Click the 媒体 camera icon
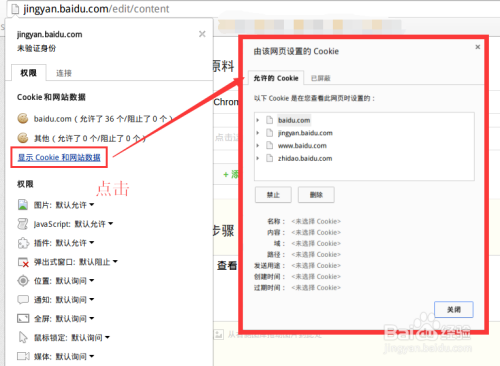This screenshot has height=366, width=500. (x=23, y=356)
